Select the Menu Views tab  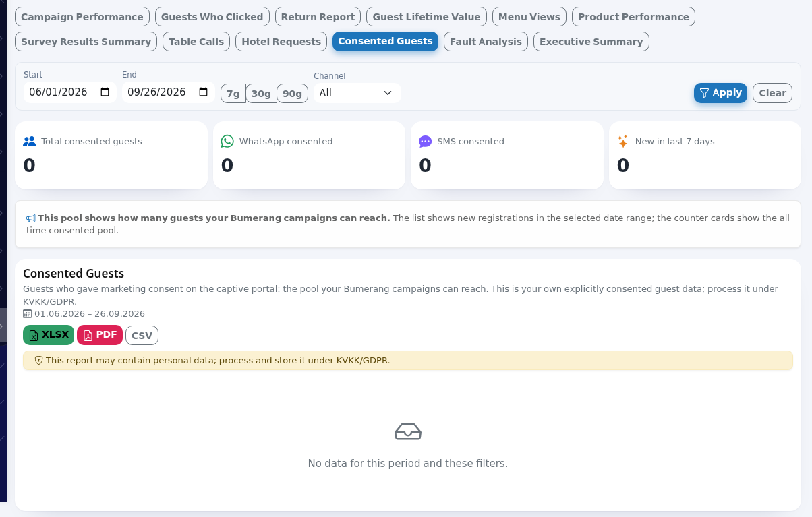[529, 17]
